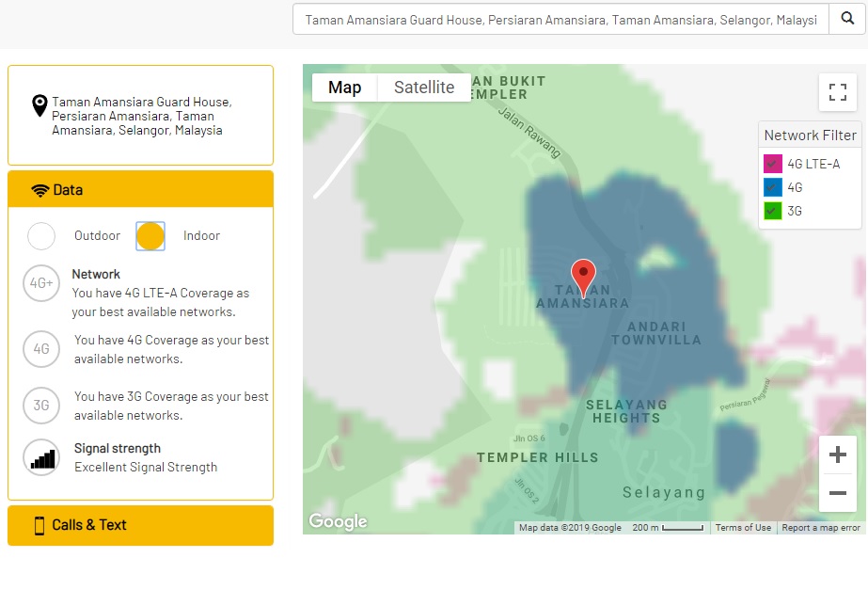Image resolution: width=868 pixels, height=590 pixels.
Task: Toggle the 4G filter checkbox
Action: [x=773, y=187]
